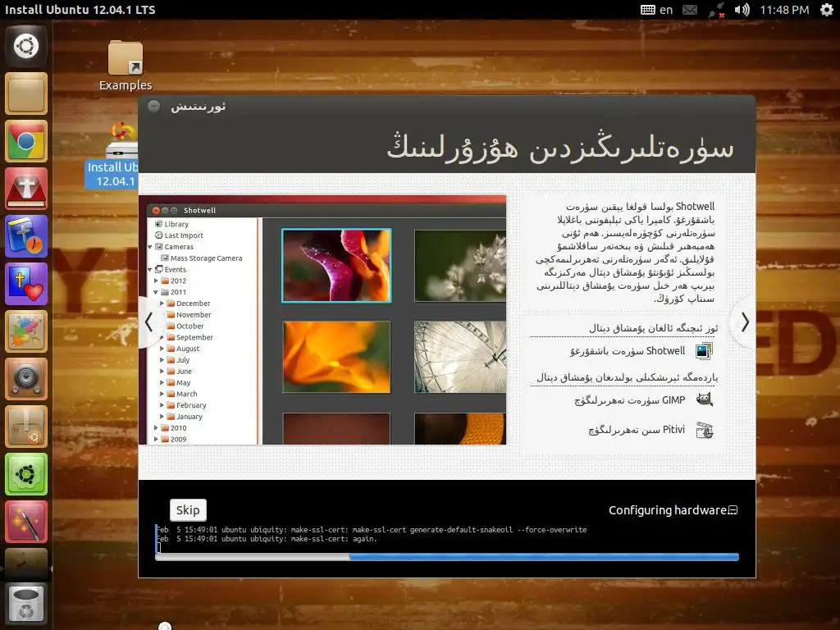Select the pink flower photo thumbnail

336,266
